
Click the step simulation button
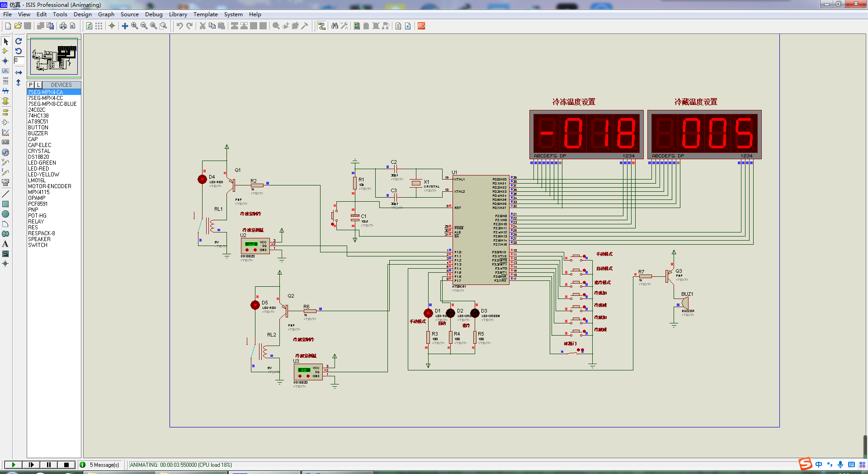pyautogui.click(x=31, y=465)
